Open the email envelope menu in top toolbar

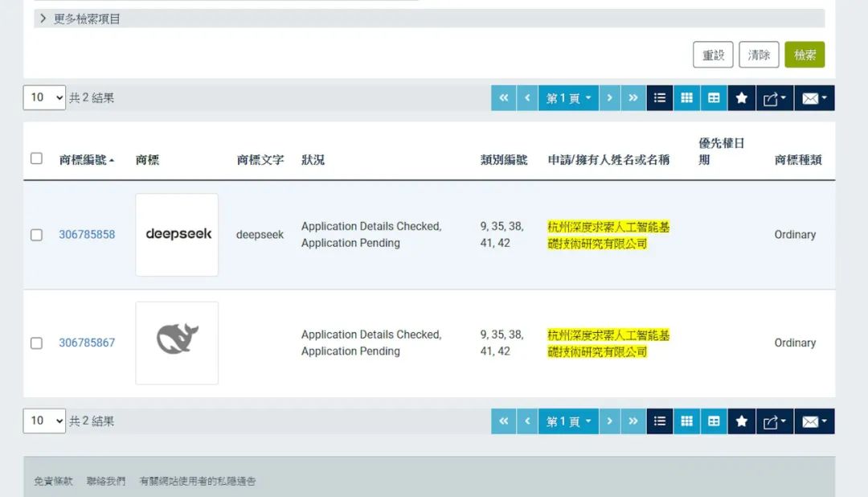pos(814,98)
